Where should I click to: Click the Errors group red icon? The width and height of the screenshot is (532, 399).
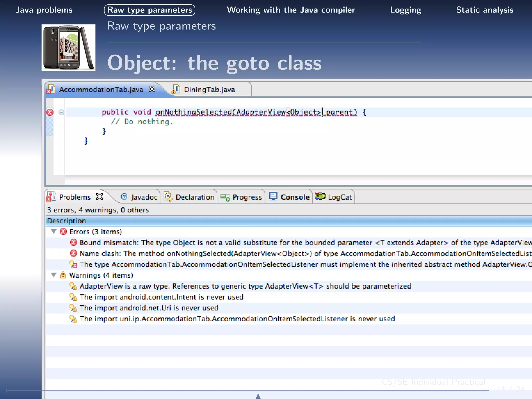point(63,231)
